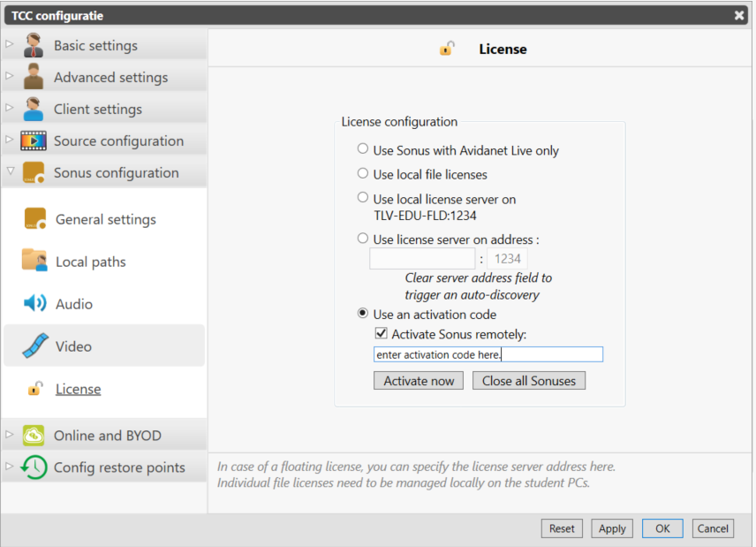Click the Activate now button
756x547 pixels.
pyautogui.click(x=419, y=381)
